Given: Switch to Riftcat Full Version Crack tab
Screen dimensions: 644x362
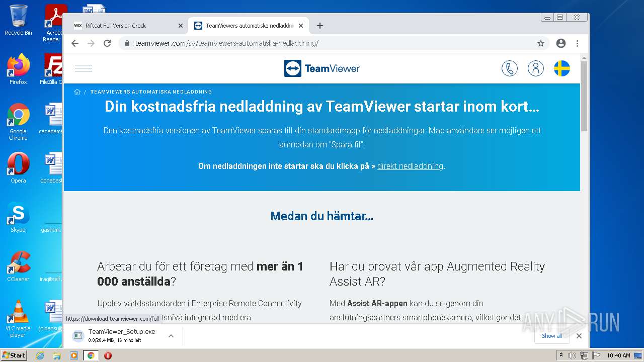Looking at the screenshot, I should pyautogui.click(x=128, y=26).
